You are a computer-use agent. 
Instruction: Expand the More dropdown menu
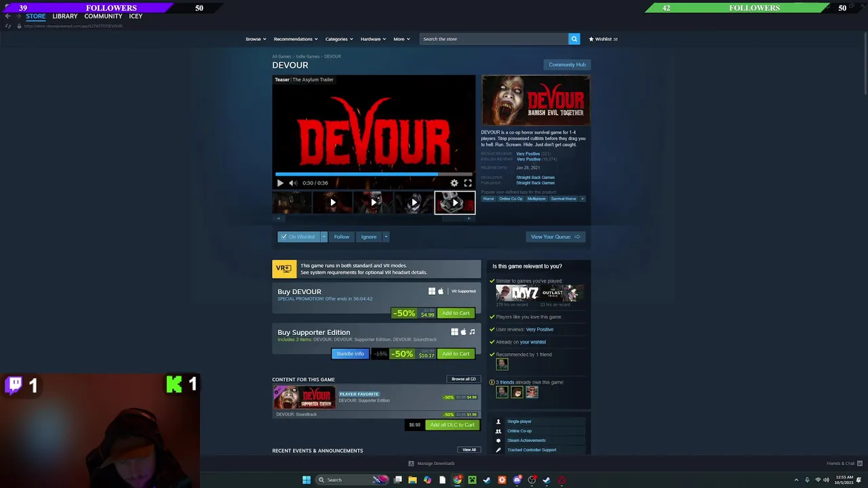(x=401, y=39)
